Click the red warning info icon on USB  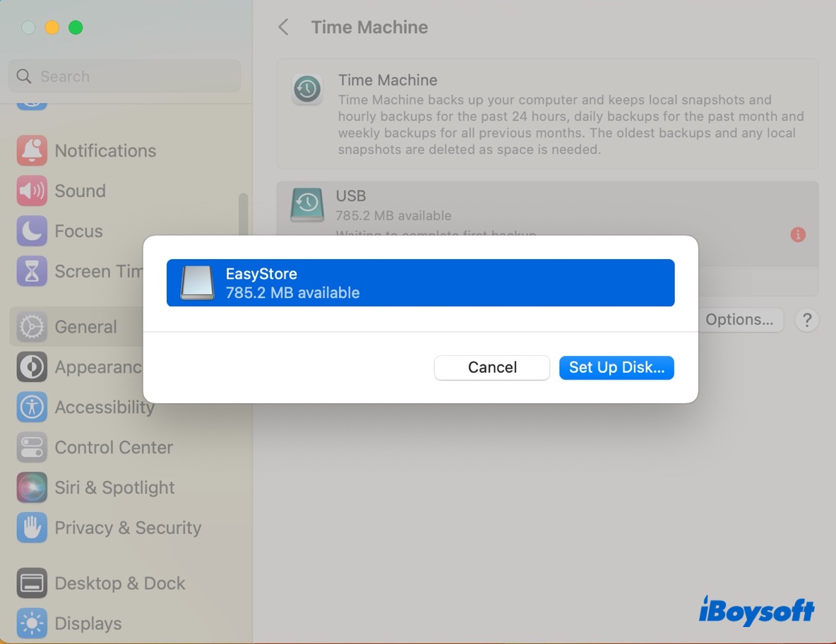click(798, 234)
